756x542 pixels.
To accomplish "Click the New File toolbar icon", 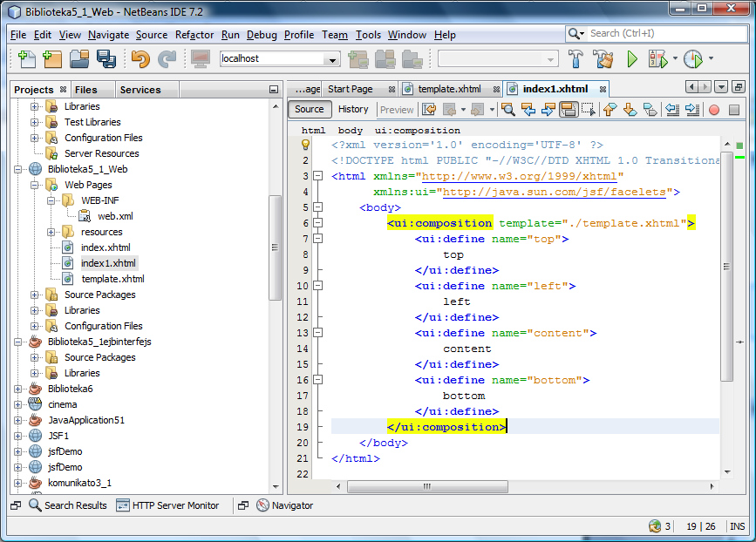I will click(26, 58).
